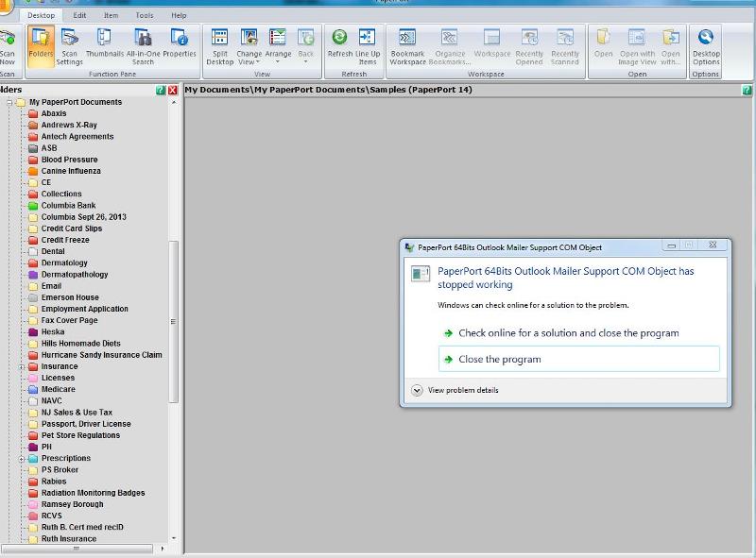Launch All-in-One Search
Viewport: 756px width, 558px height.
142,47
